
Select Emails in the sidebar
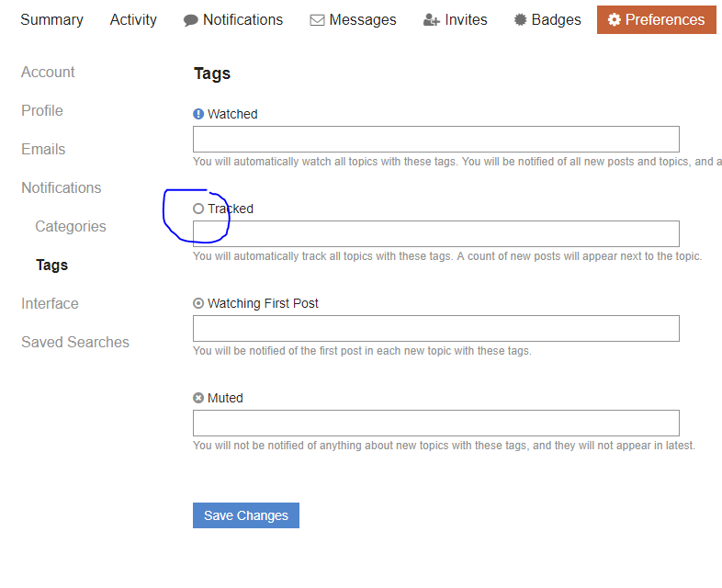click(43, 149)
